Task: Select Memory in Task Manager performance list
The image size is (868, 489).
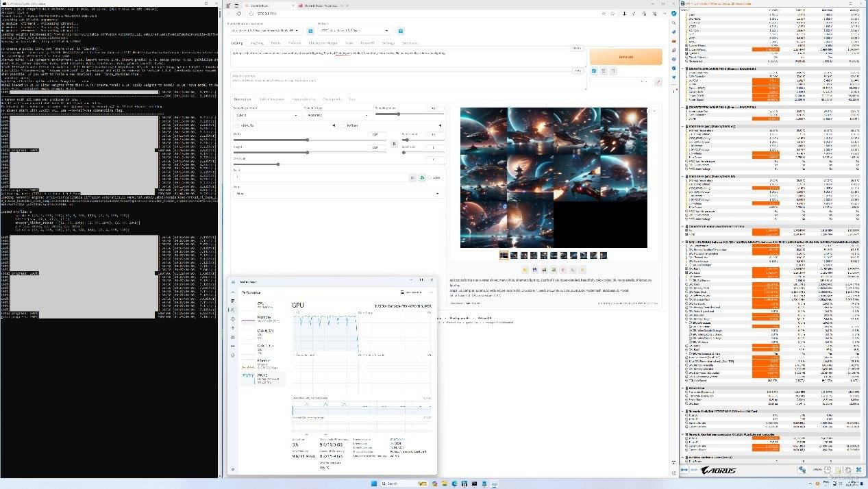Action: 262,319
